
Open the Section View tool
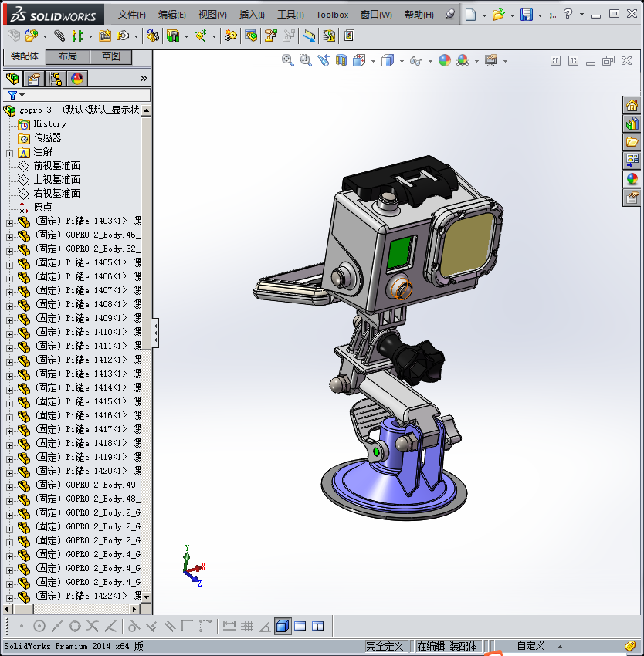coord(341,60)
